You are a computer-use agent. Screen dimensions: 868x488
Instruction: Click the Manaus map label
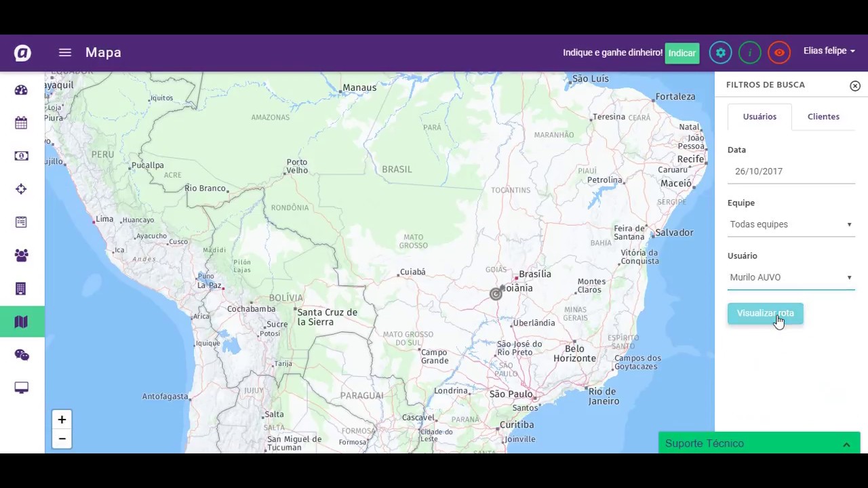click(359, 87)
